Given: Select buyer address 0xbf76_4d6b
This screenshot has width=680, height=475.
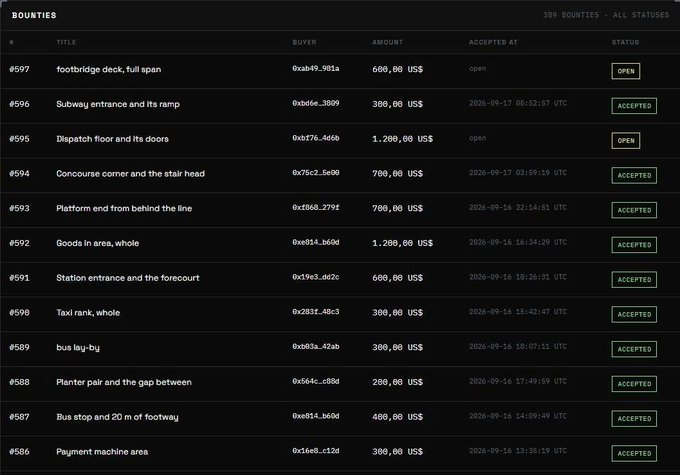Looking at the screenshot, I should [316, 138].
